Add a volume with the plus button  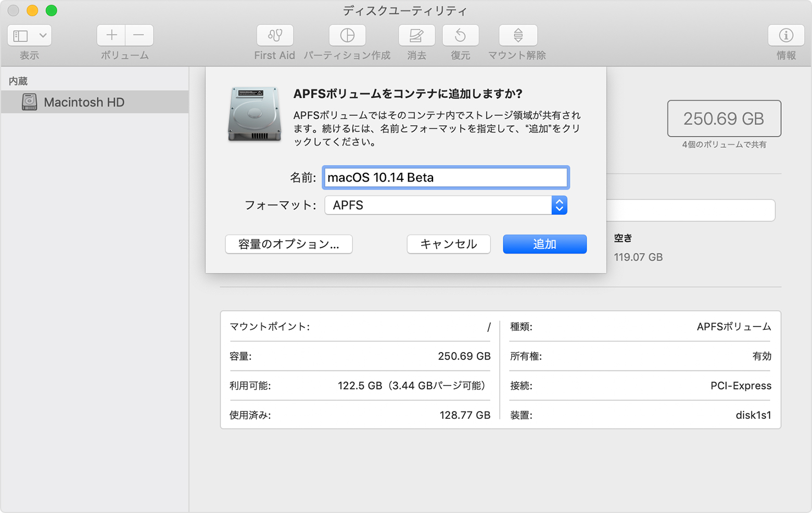(111, 35)
